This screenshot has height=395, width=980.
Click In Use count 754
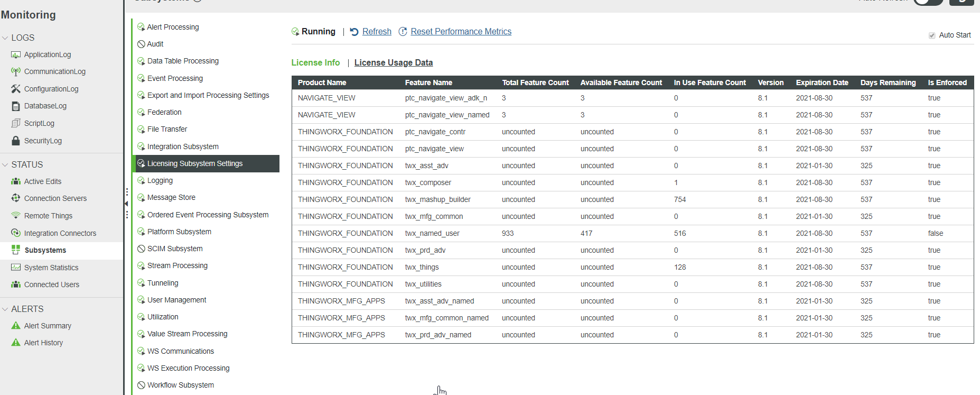pyautogui.click(x=680, y=199)
